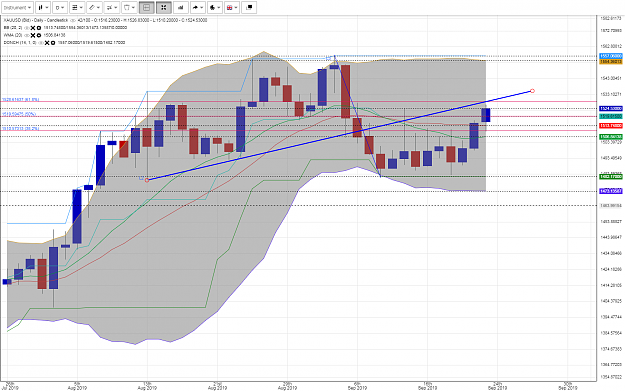Viewport: 625px width, 391px height.
Task: Click the teal 1519.61500 price tag
Action: point(611,116)
